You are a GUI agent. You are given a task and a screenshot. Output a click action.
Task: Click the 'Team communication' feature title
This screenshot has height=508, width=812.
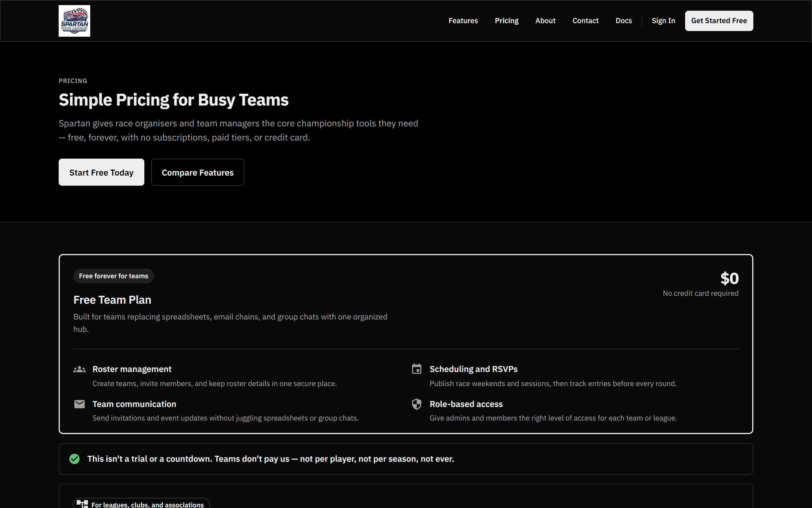click(x=134, y=404)
